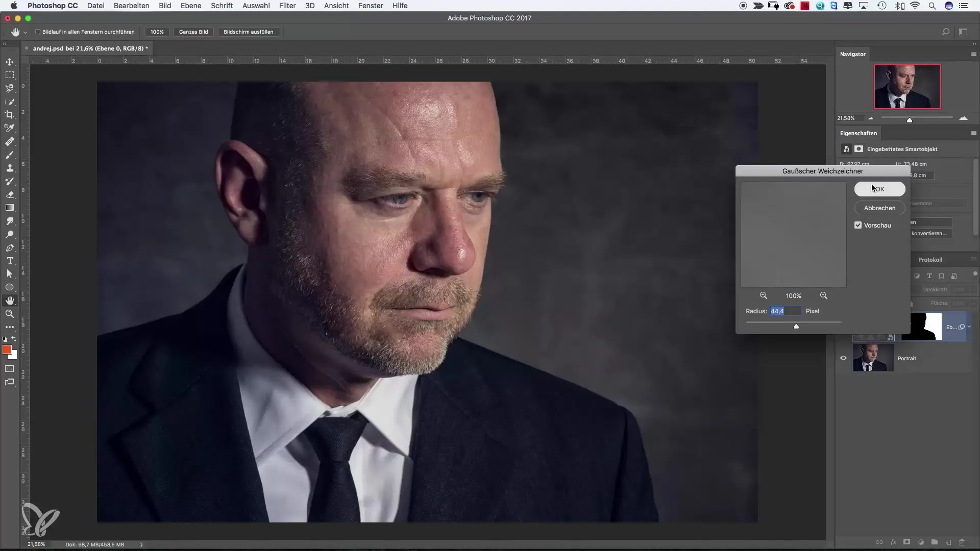
Task: Open the Filter menu
Action: pos(287,6)
